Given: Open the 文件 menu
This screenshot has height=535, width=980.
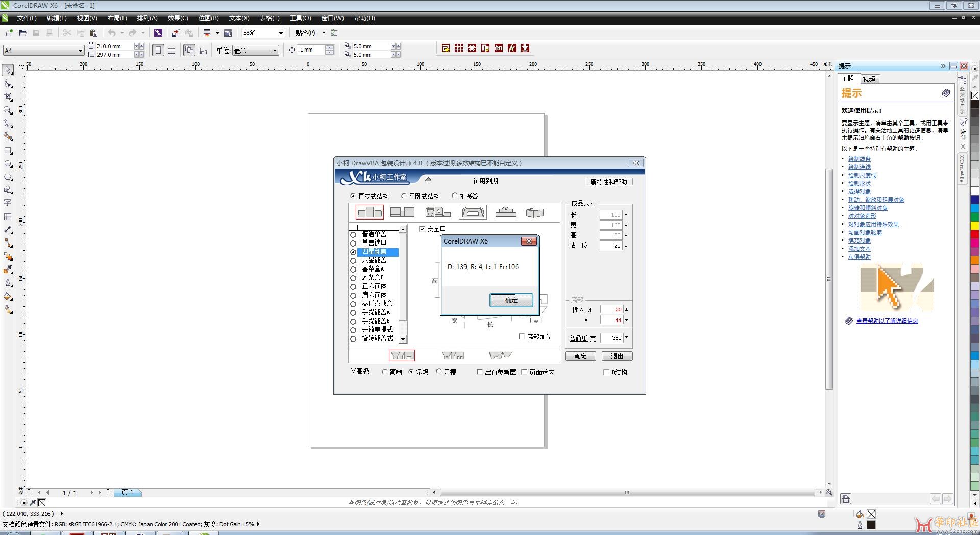Looking at the screenshot, I should [27, 18].
